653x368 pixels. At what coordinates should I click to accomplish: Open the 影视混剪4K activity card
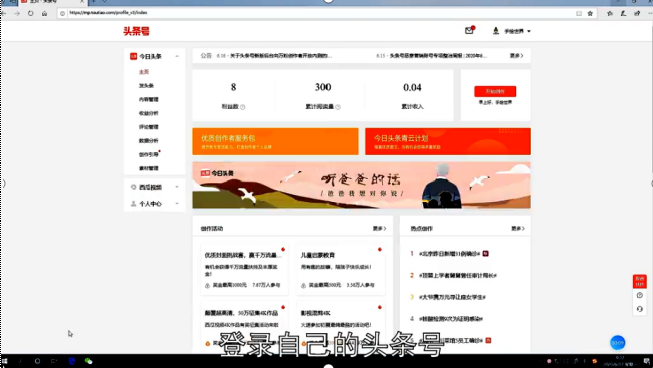[340, 326]
